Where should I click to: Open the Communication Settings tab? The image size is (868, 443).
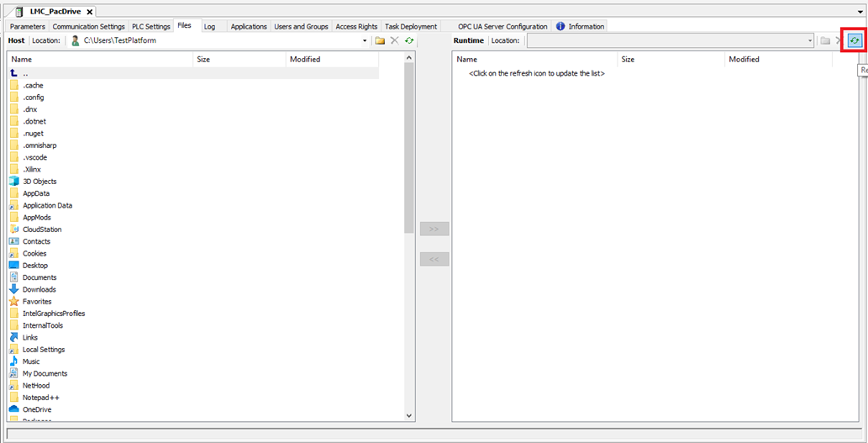point(88,26)
